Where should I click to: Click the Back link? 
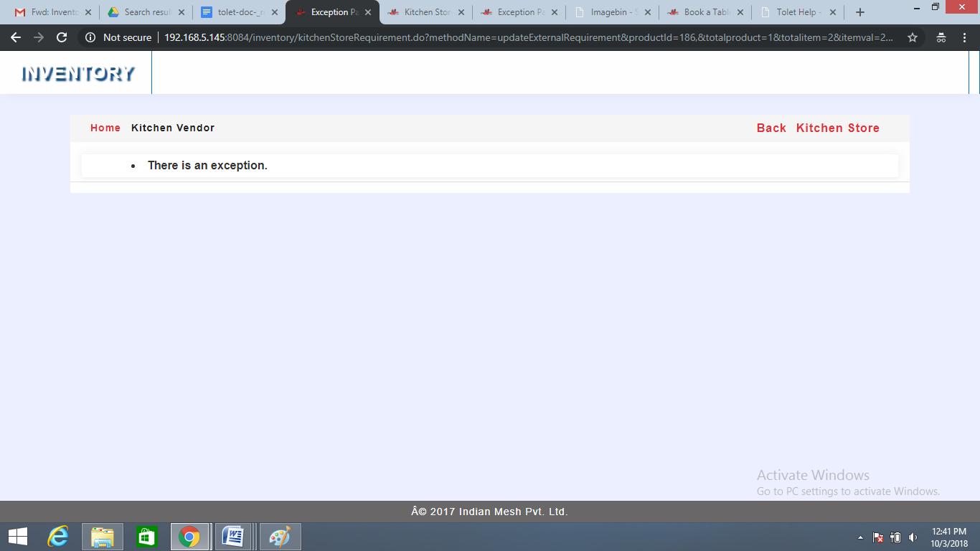pos(771,128)
